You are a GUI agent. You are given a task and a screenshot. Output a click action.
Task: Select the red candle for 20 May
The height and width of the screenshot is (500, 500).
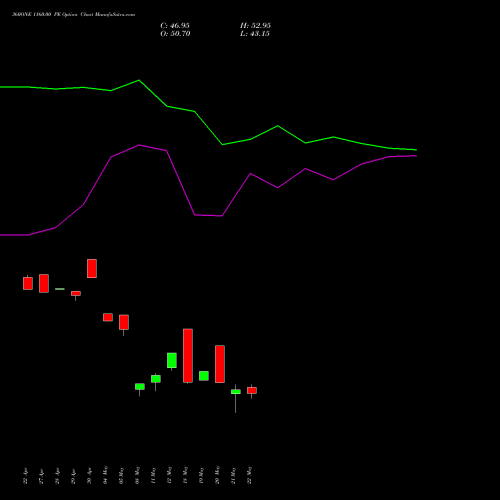[220, 364]
